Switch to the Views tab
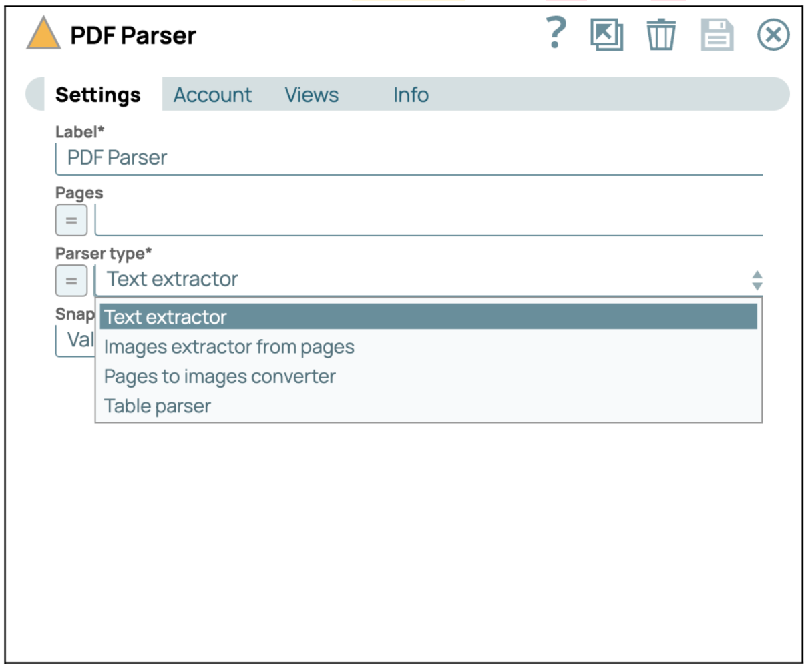Viewport: 812px width, 670px height. click(312, 95)
